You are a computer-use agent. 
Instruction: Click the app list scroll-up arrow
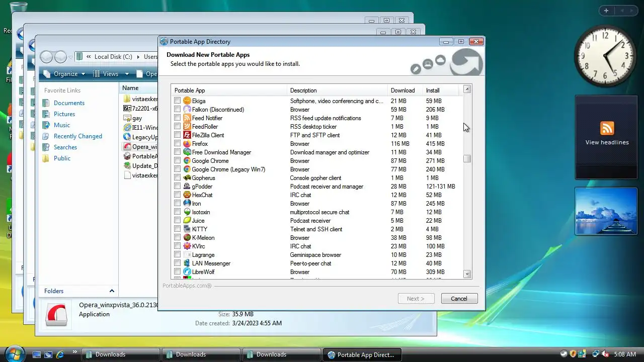point(467,89)
